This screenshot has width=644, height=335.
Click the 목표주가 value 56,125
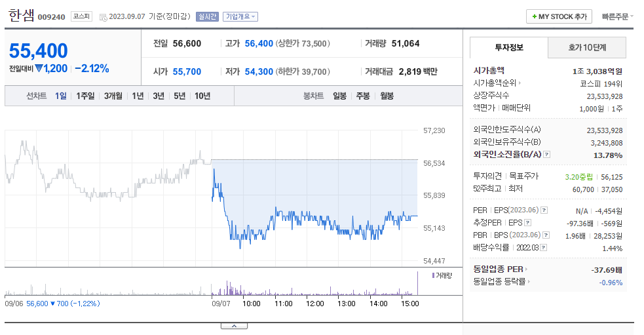[611, 177]
